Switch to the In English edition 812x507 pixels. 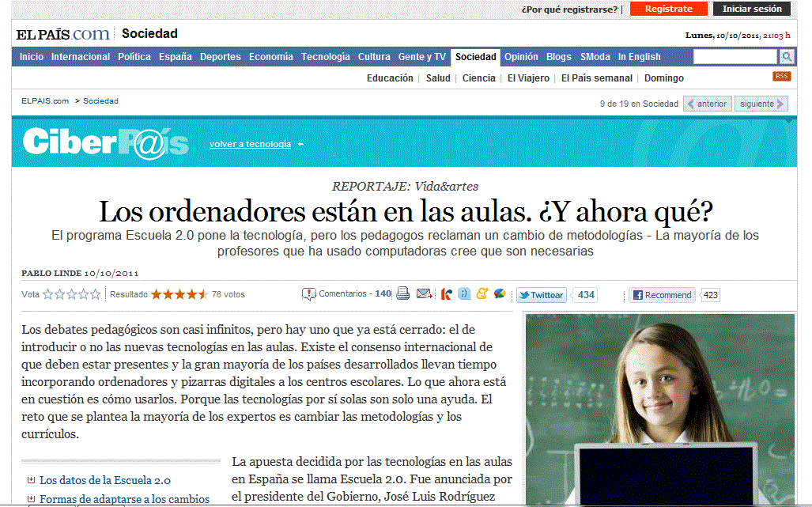pos(639,56)
